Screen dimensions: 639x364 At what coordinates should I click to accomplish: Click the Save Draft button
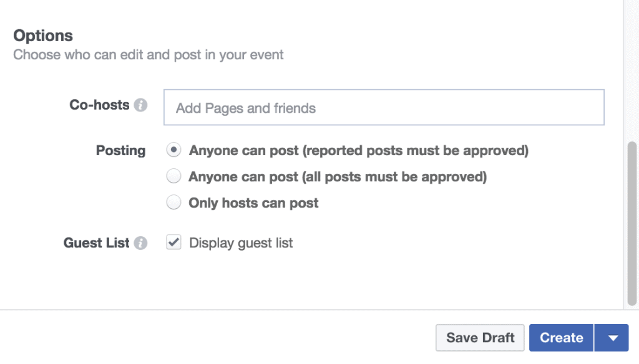coord(480,338)
